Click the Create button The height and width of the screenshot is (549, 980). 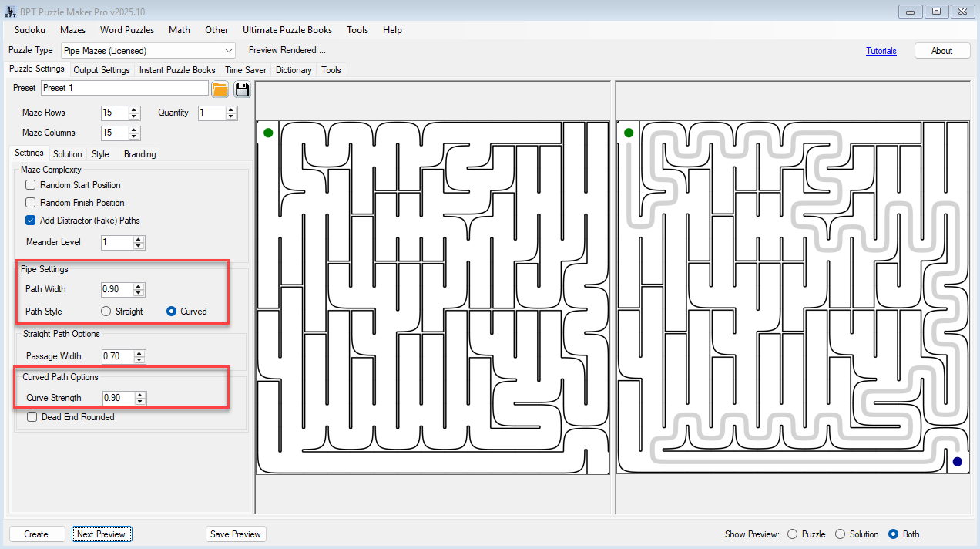click(x=36, y=534)
